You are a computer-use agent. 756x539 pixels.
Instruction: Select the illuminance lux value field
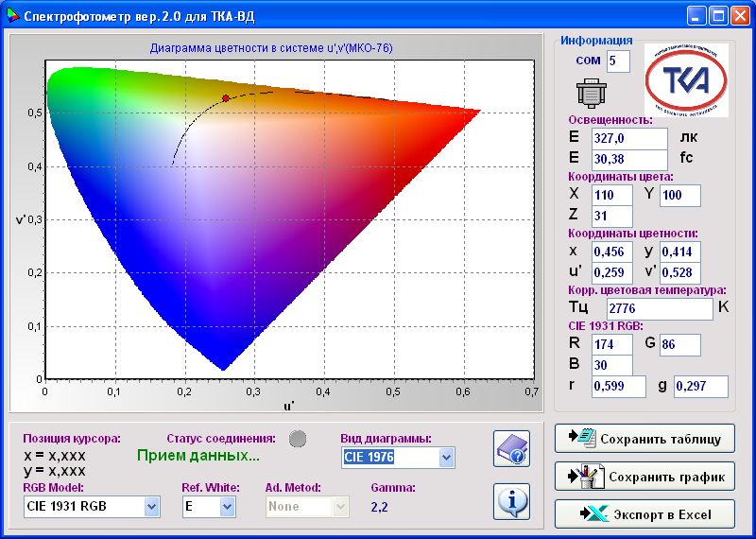pos(628,138)
